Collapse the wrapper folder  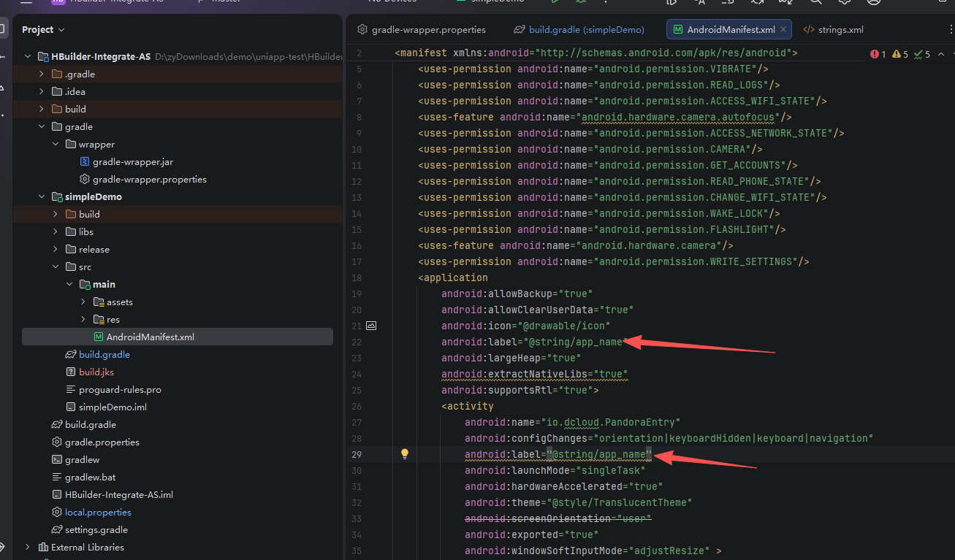56,144
